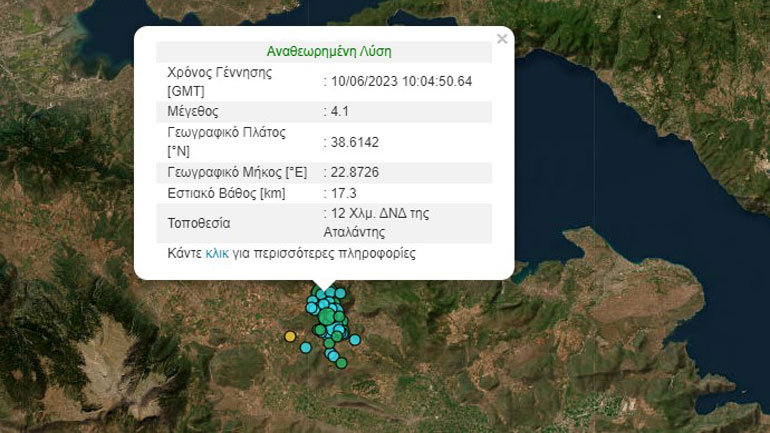Select the lowest green marker in the cluster
Image resolution: width=770 pixels, height=433 pixels.
tap(342, 363)
